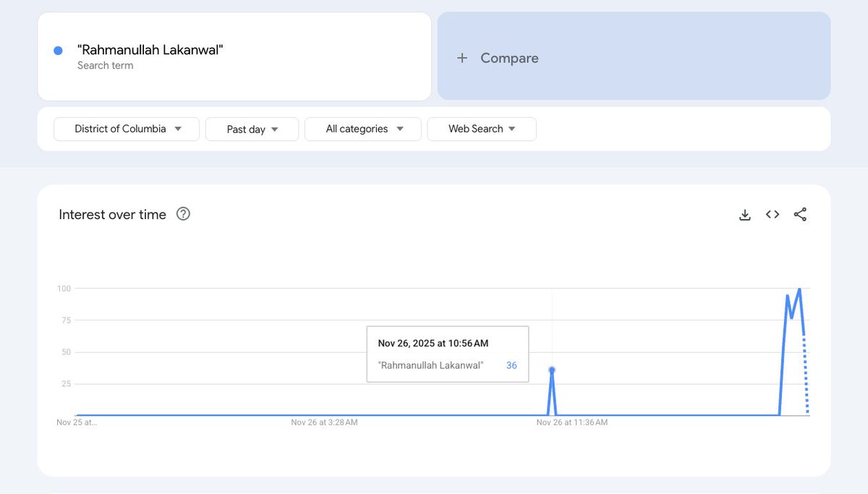This screenshot has width=868, height=494.
Task: Download the Interest over time data
Action: click(x=745, y=214)
